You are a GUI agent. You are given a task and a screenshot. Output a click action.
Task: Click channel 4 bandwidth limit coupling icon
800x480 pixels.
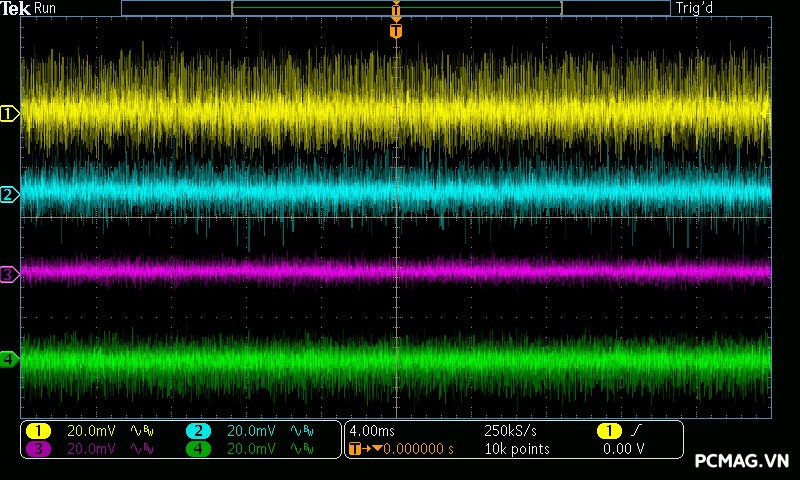coord(303,449)
